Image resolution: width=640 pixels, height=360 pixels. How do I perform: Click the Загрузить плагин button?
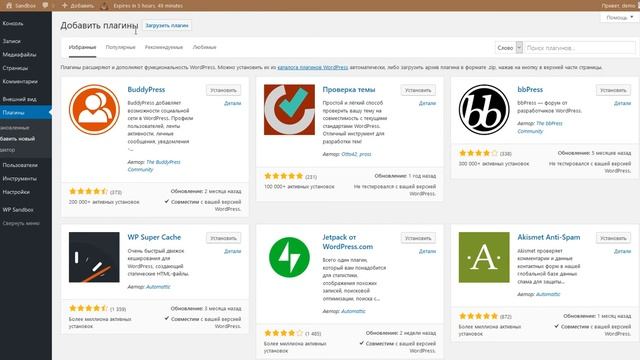[167, 25]
